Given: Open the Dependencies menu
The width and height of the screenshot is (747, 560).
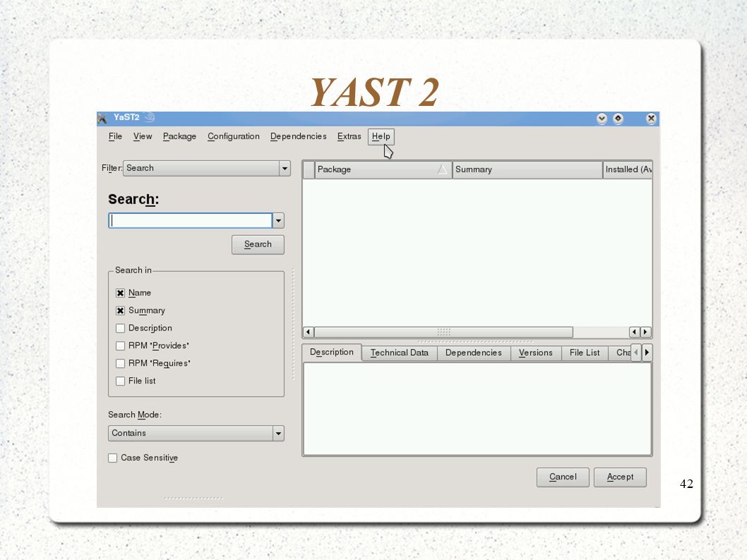Looking at the screenshot, I should click(298, 136).
